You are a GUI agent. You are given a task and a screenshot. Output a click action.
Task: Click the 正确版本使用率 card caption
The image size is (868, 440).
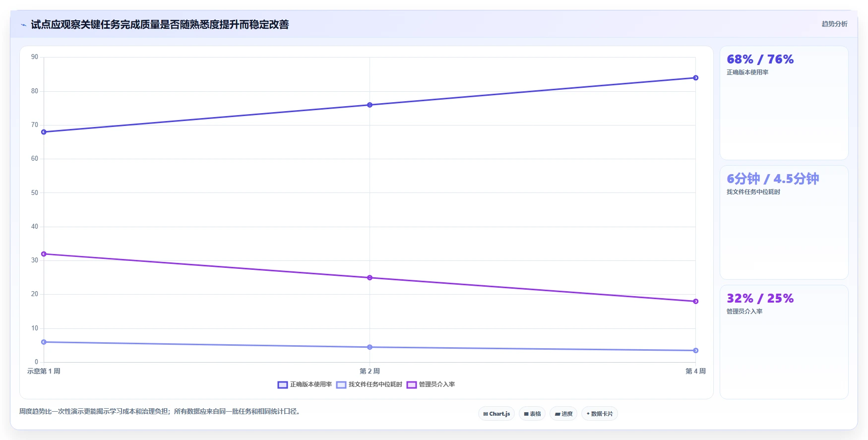pos(747,72)
